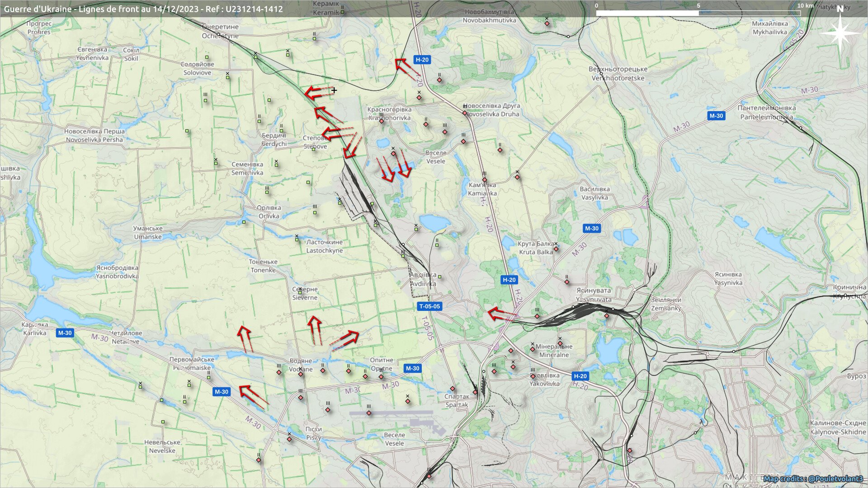Select the Nevelske label
Screen dimensions: 868x488
click(162, 446)
